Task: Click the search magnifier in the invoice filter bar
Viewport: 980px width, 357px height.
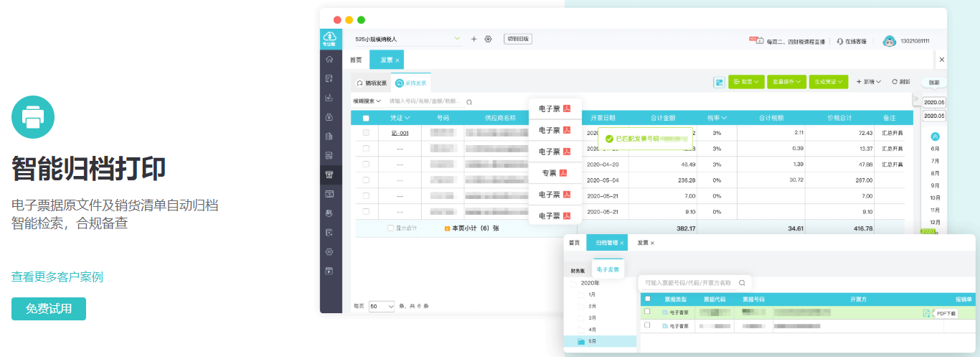Action: pyautogui.click(x=469, y=102)
